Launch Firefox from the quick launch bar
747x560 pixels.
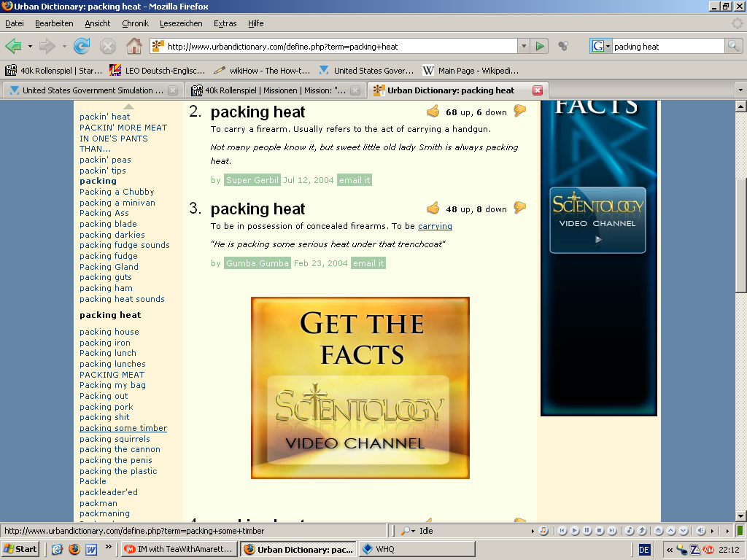coord(74,549)
